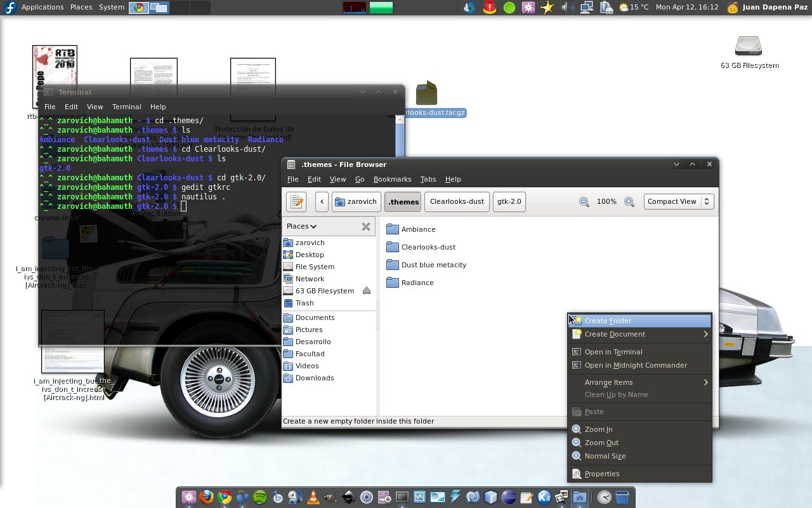Eject the 63 GB Filesystem volume
Viewport: 812px width, 508px height.
(366, 291)
